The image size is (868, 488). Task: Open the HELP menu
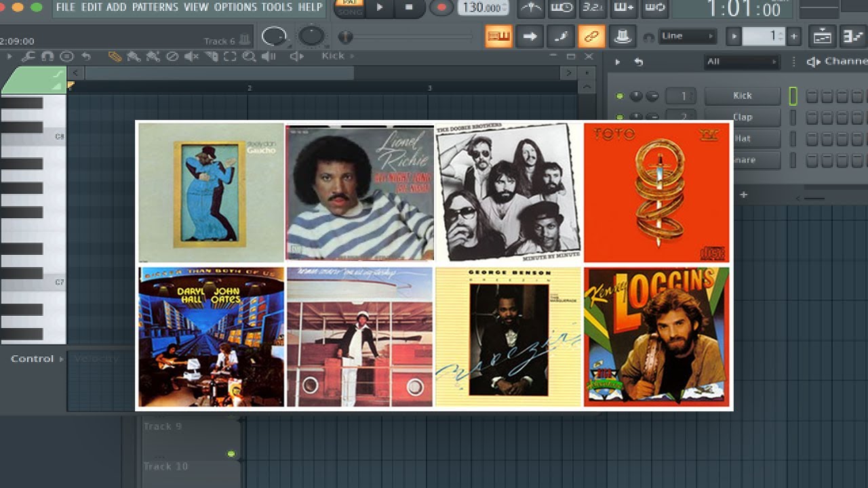[x=310, y=7]
